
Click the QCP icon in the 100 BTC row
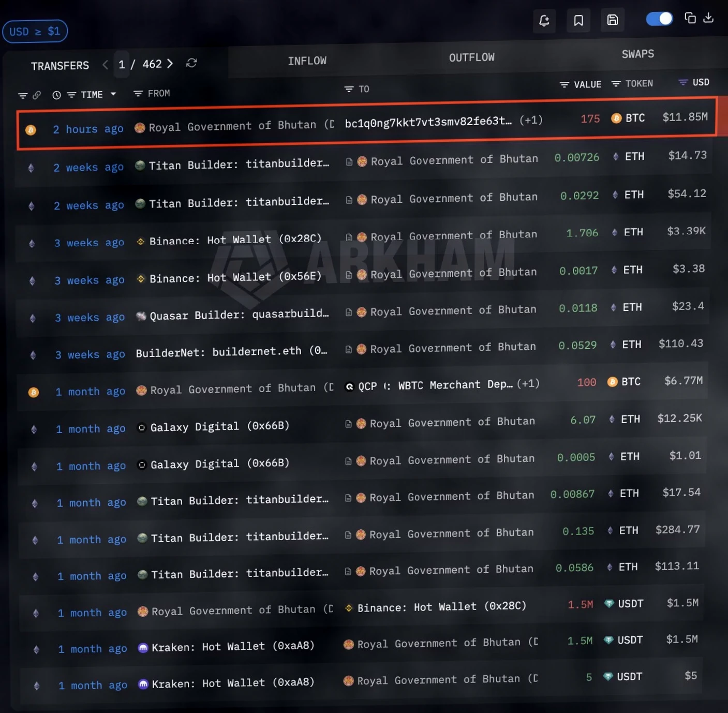(350, 387)
